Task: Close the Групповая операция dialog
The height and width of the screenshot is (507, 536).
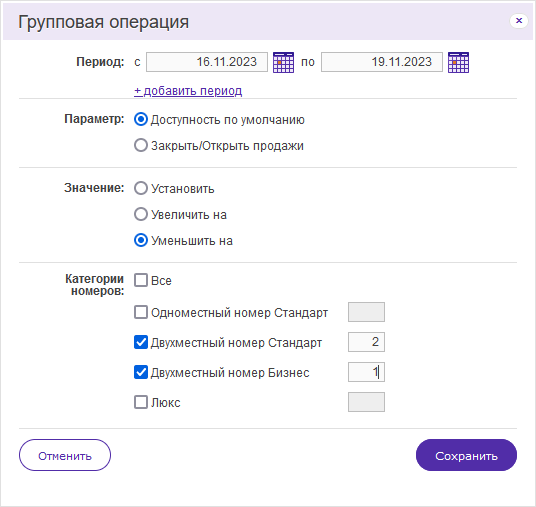Action: pyautogui.click(x=519, y=21)
